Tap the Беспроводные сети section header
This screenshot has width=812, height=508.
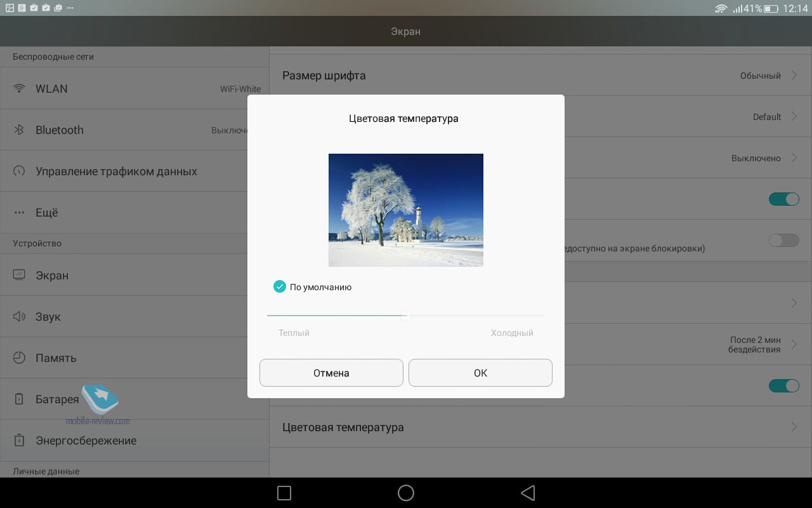coord(53,57)
